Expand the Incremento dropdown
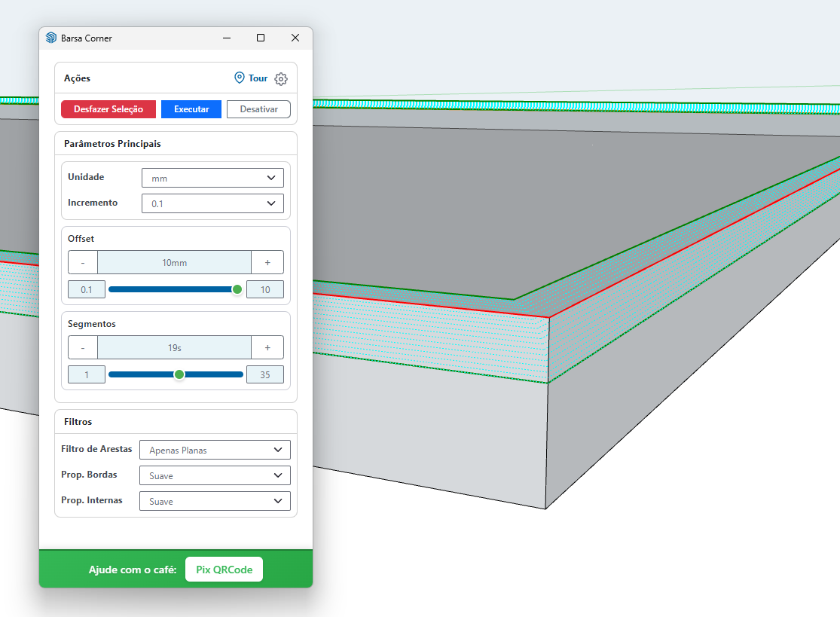 (212, 203)
